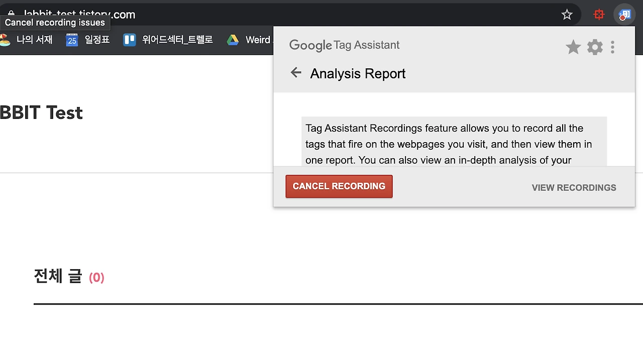This screenshot has height=364, width=643.
Task: Open the 일정표 calendar bookmark
Action: [88, 40]
